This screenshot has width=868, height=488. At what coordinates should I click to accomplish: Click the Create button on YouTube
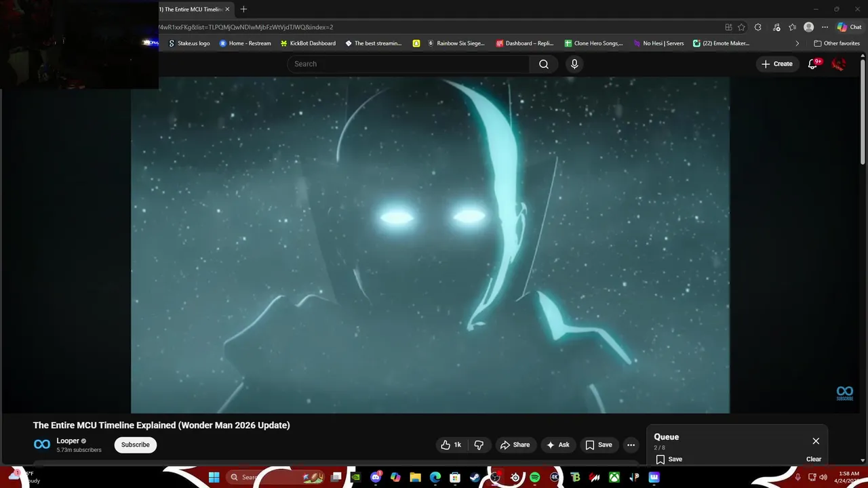[777, 64]
